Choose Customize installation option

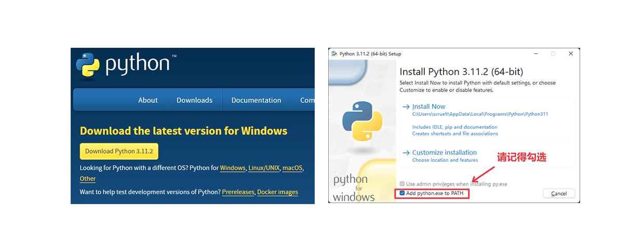pyautogui.click(x=444, y=153)
